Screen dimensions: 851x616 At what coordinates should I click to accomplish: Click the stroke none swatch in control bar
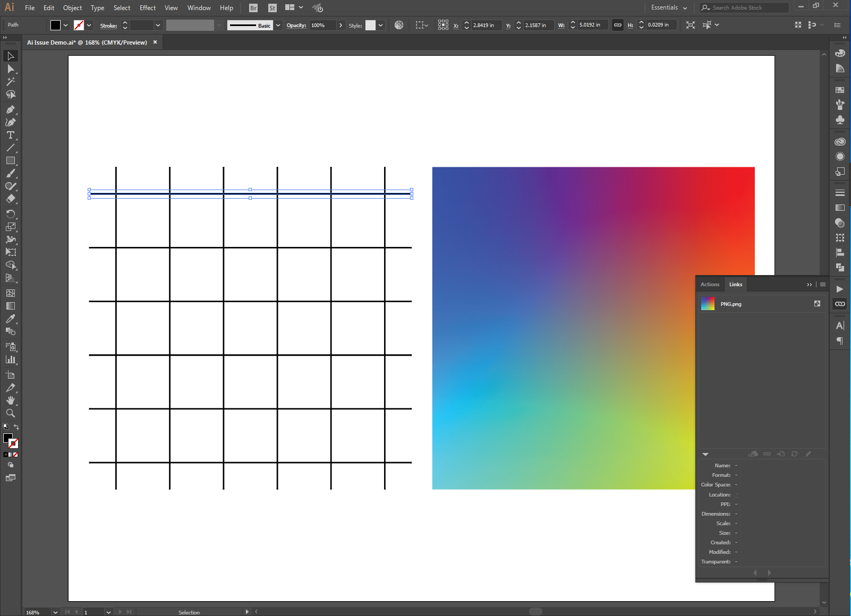click(79, 25)
